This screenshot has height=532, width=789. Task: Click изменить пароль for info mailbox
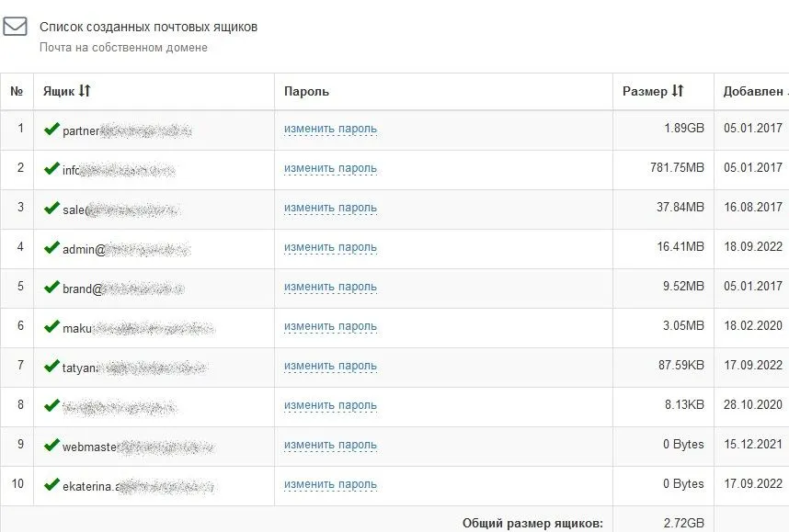tap(330, 168)
